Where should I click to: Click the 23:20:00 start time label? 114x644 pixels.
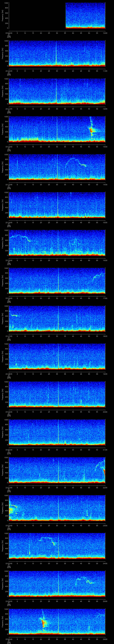[x=9, y=450]
